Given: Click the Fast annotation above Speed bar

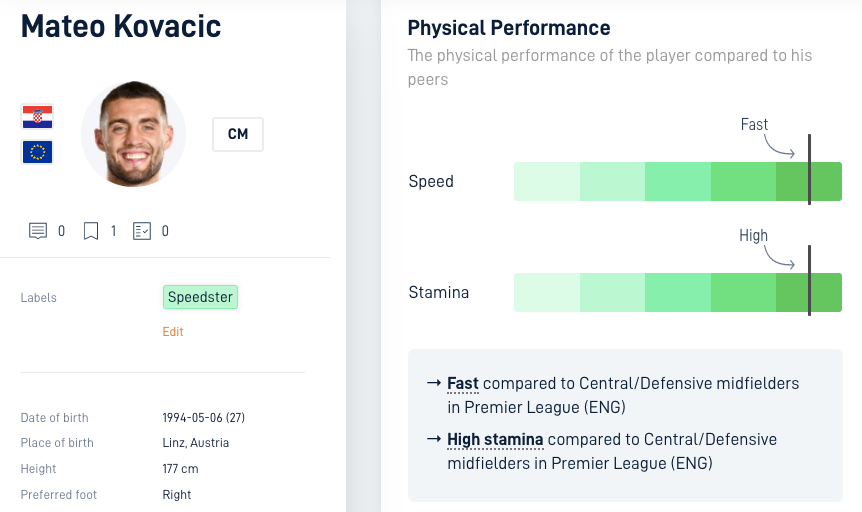Looking at the screenshot, I should (754, 124).
